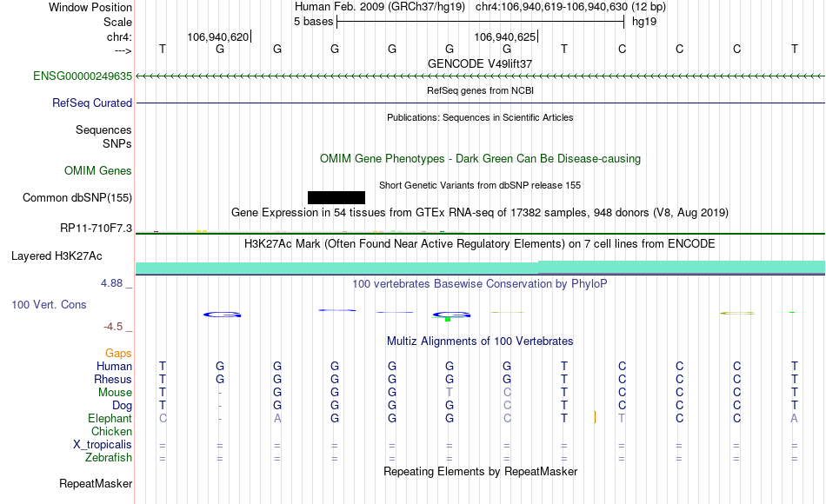This screenshot has height=504, width=826.
Task: Click the SNPs label
Action: click(x=117, y=143)
